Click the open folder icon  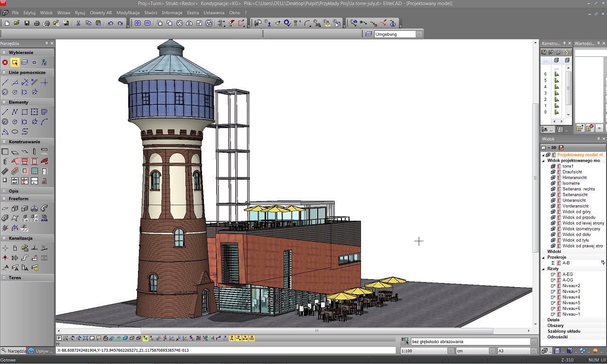17,23
